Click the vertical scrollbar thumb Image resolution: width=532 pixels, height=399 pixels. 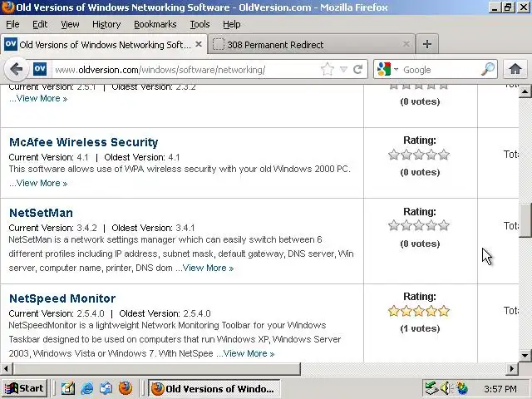(x=525, y=220)
